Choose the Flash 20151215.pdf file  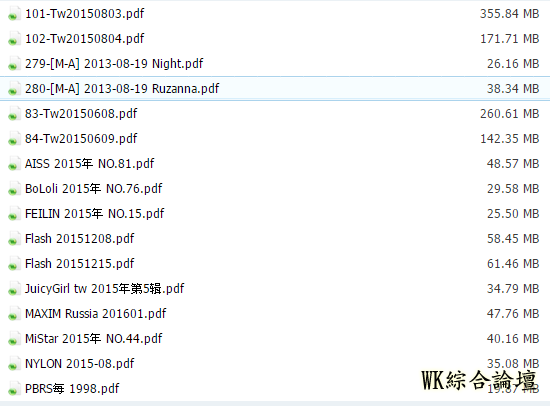pyautogui.click(x=80, y=264)
